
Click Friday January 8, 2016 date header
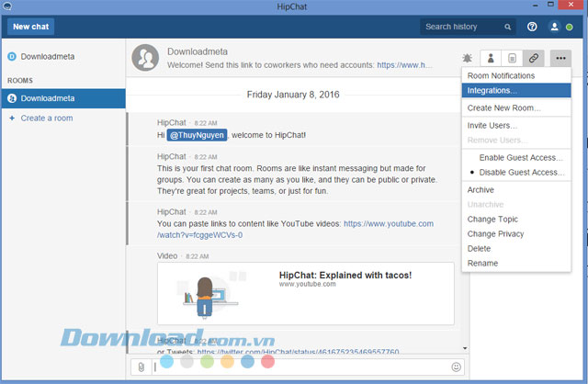(293, 95)
